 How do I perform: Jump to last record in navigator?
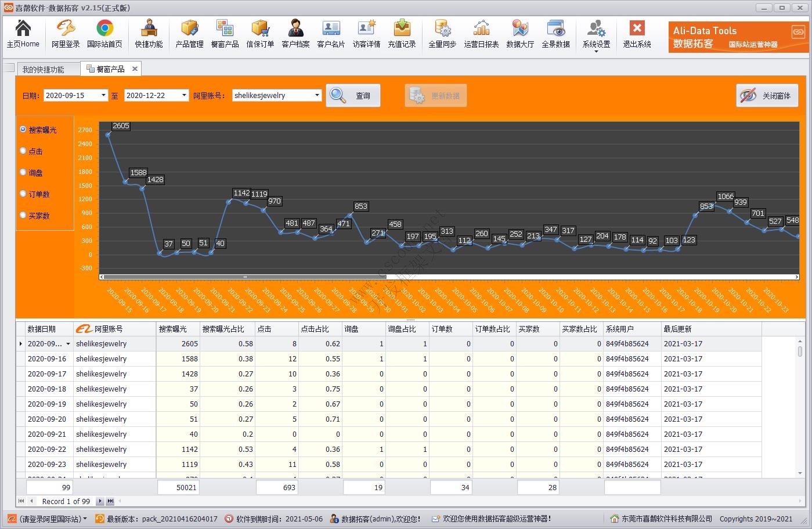(110, 501)
